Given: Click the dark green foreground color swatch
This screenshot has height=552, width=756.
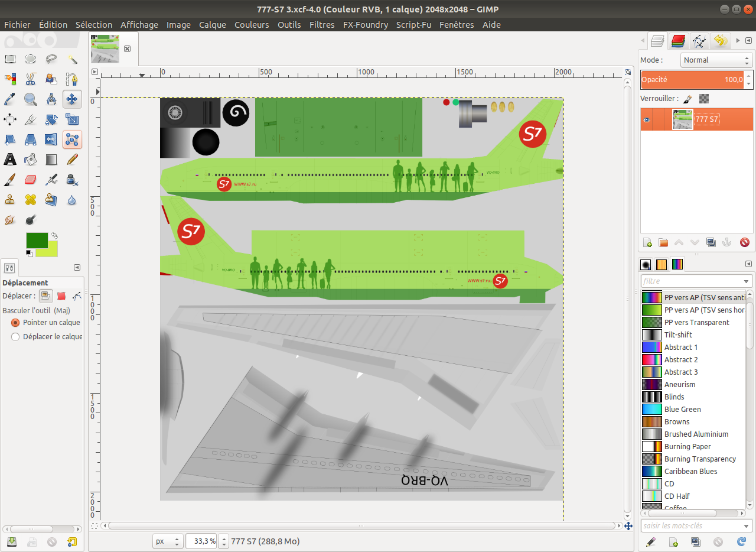Looking at the screenshot, I should 37,240.
